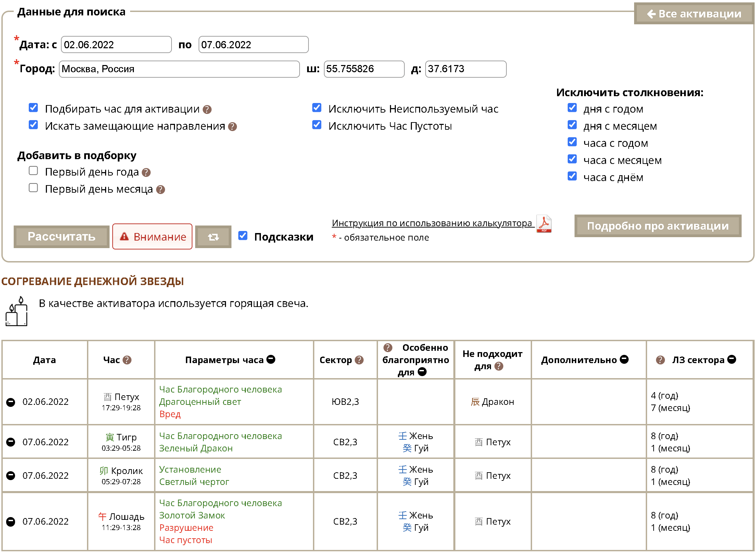Click the end date field 07.06.2022

coord(253,45)
